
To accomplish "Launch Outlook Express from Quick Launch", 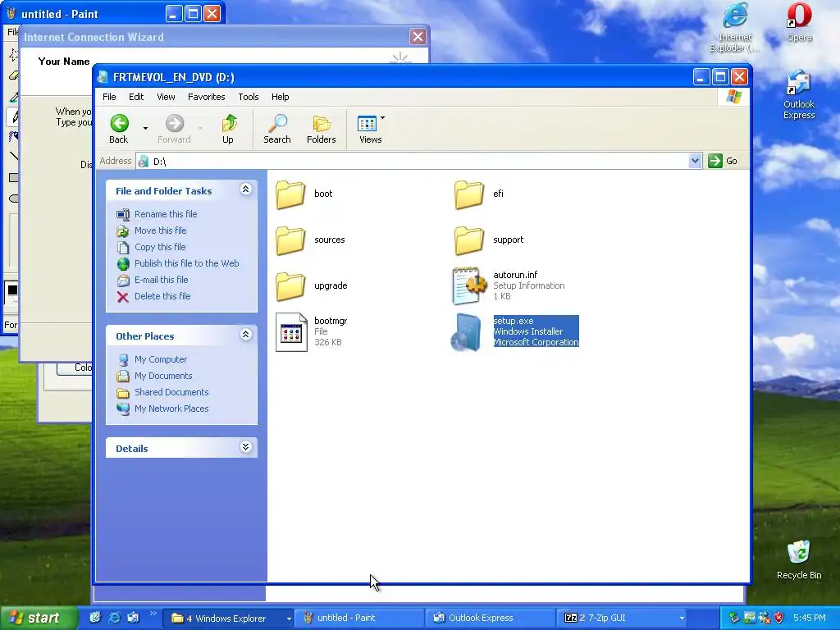I will tap(133, 618).
